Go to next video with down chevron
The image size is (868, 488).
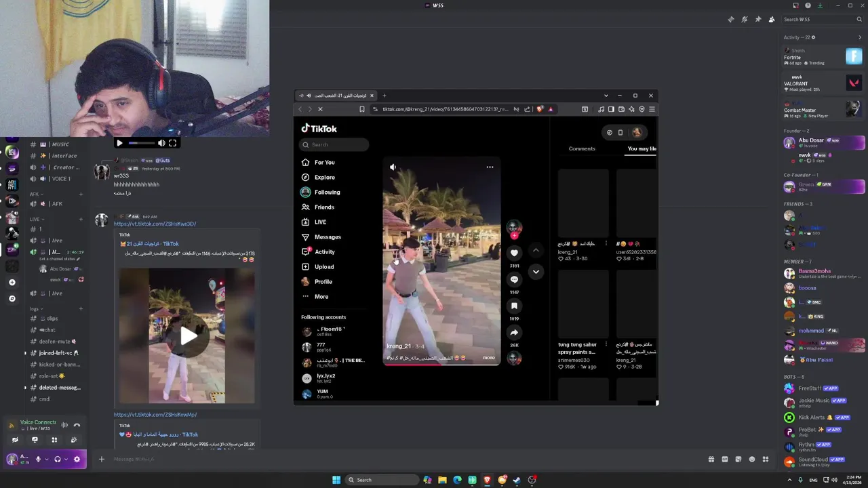click(536, 272)
